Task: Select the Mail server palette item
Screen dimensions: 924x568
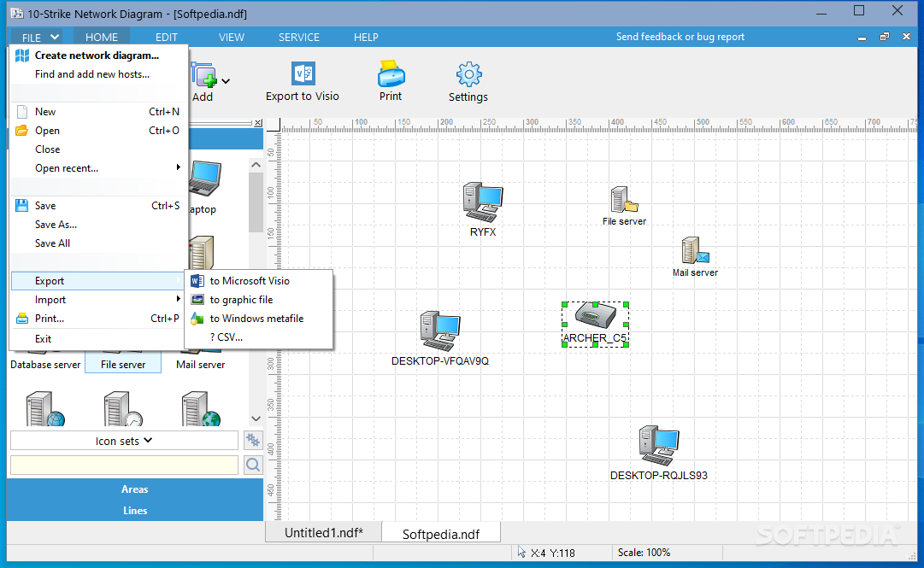Action: pos(200,365)
